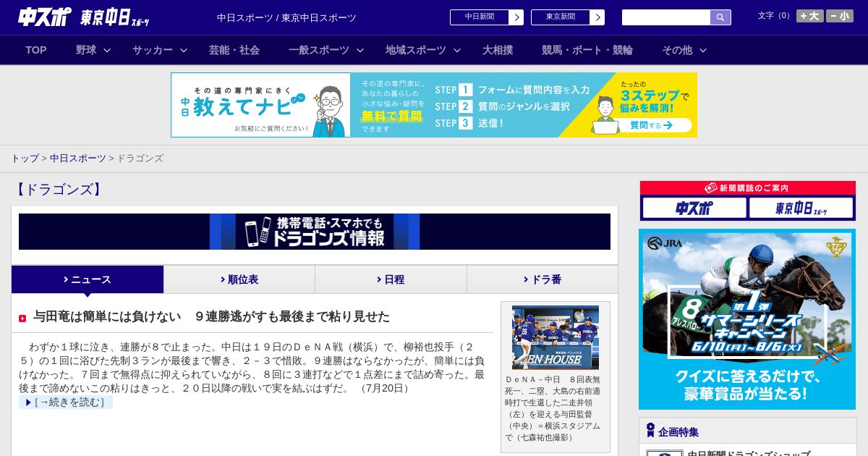This screenshot has width=868, height=456.
Task: Click the 新聞購読のご案内 header
Action: (748, 188)
